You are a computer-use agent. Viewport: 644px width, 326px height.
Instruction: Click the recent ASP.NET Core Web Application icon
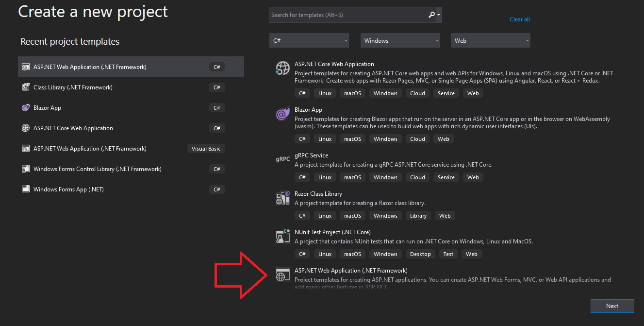pos(26,128)
